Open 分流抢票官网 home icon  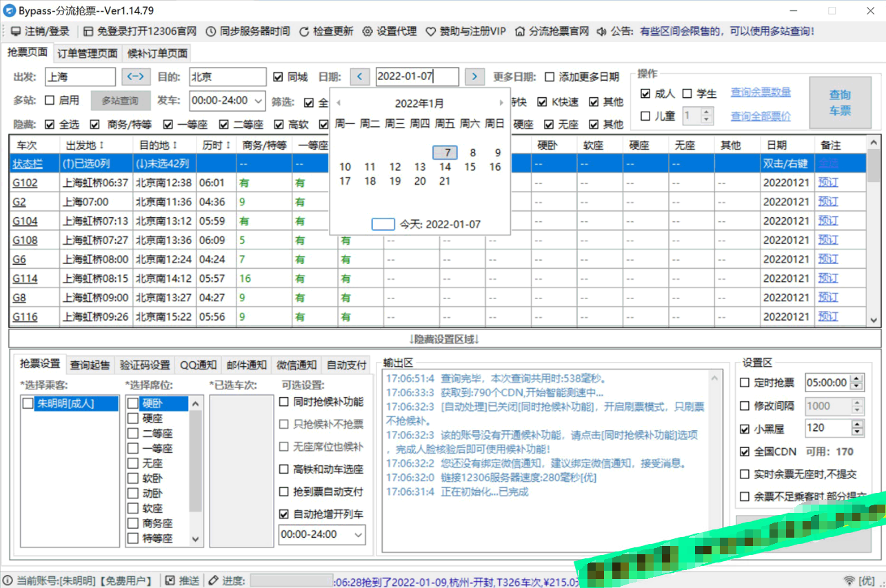tap(519, 31)
